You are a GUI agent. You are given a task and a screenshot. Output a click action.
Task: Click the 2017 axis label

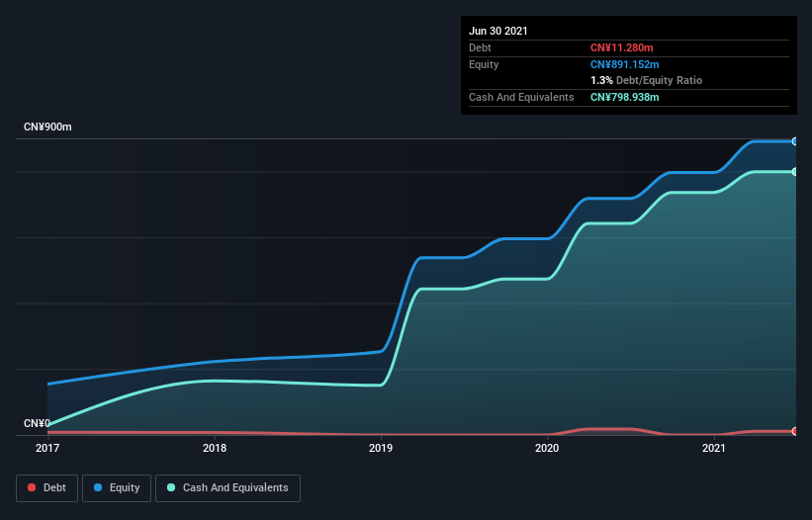[x=47, y=448]
